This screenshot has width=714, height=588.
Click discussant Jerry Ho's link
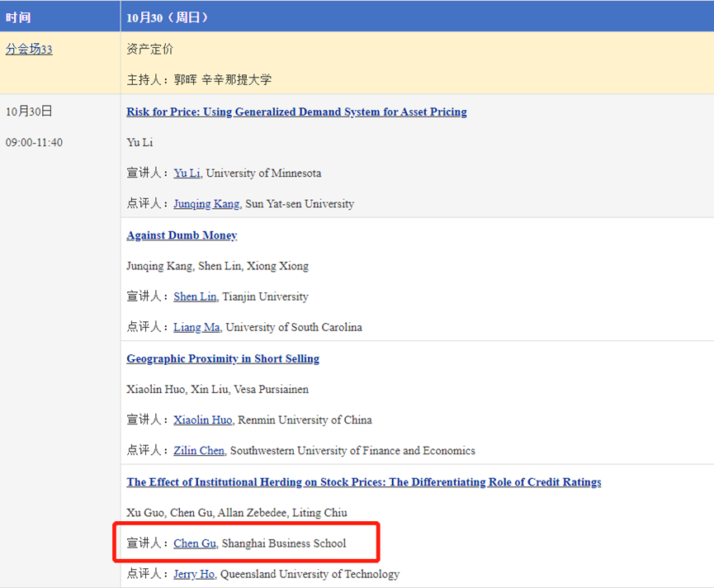[x=195, y=574]
